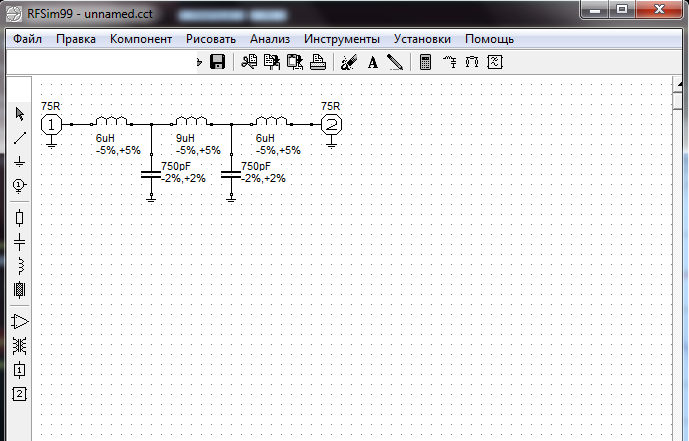This screenshot has width=689, height=441.
Task: Select the wire drawing tool
Action: [19, 138]
